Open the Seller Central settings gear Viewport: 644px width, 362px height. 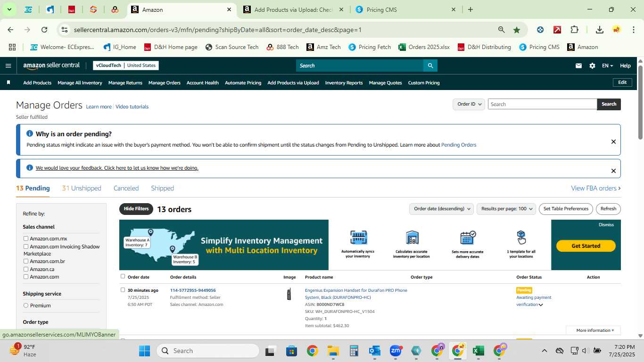point(592,66)
